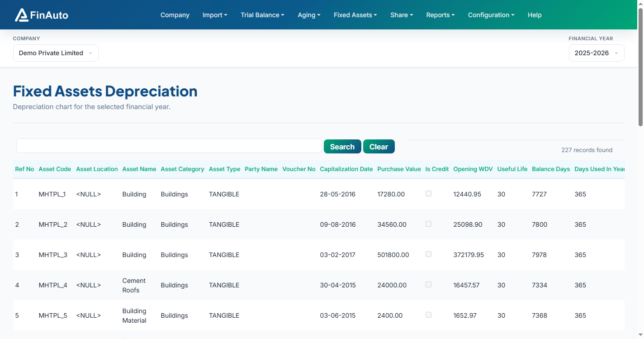Screen dimensions: 644x339
Task: Select the MHTPL_2 asset code cell
Action: [x=53, y=224]
